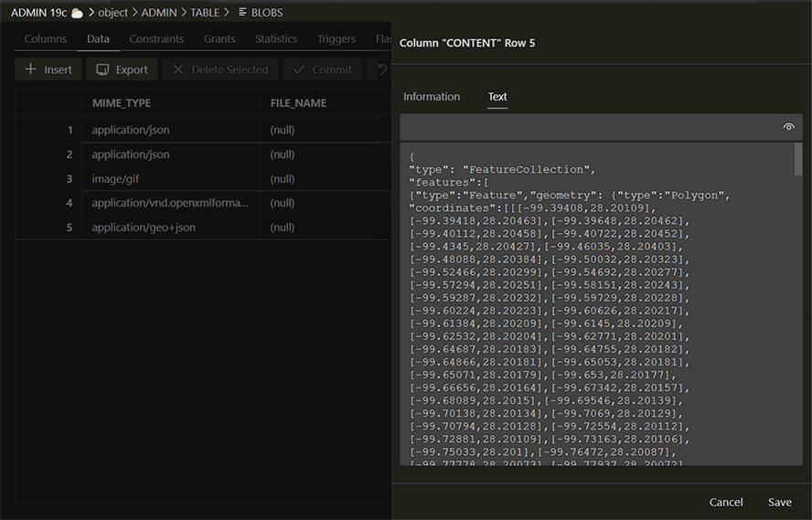Viewport: 812px width, 520px height.
Task: Open the Statistics tab
Action: 276,39
